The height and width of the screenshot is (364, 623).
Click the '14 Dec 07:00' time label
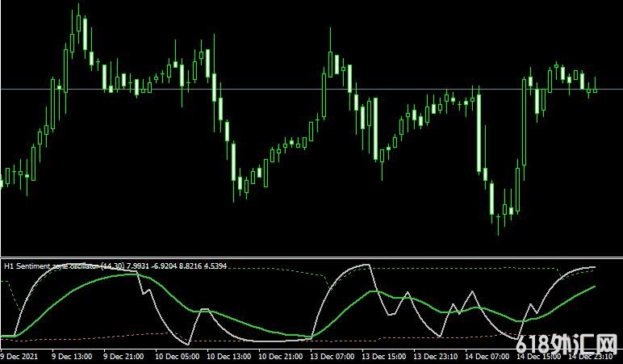[x=487, y=357]
